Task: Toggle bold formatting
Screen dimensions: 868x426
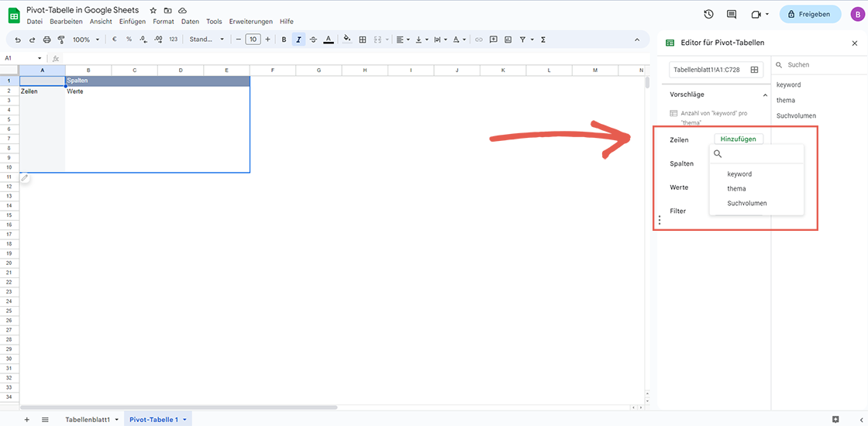Action: coord(284,40)
